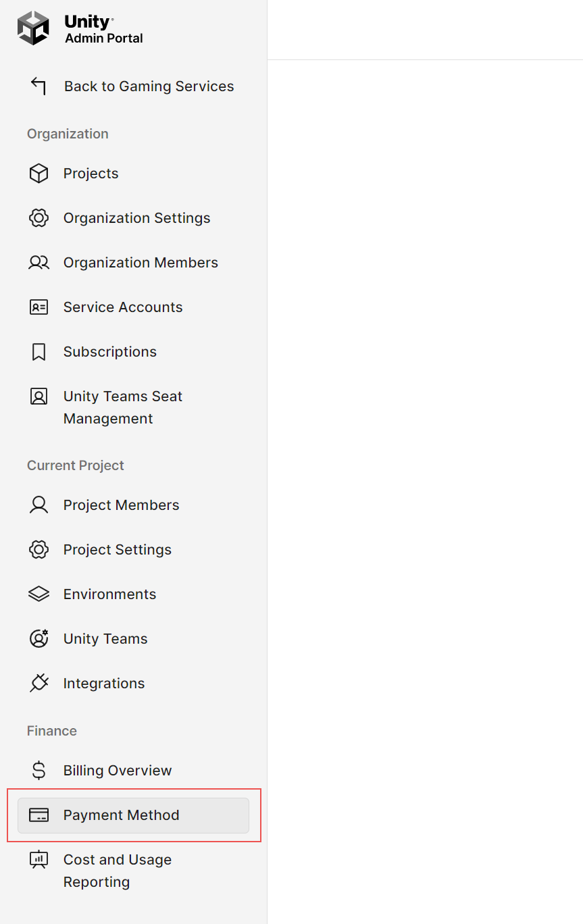Click the Service Accounts ID card icon
Image resolution: width=583 pixels, height=924 pixels.
(x=39, y=307)
